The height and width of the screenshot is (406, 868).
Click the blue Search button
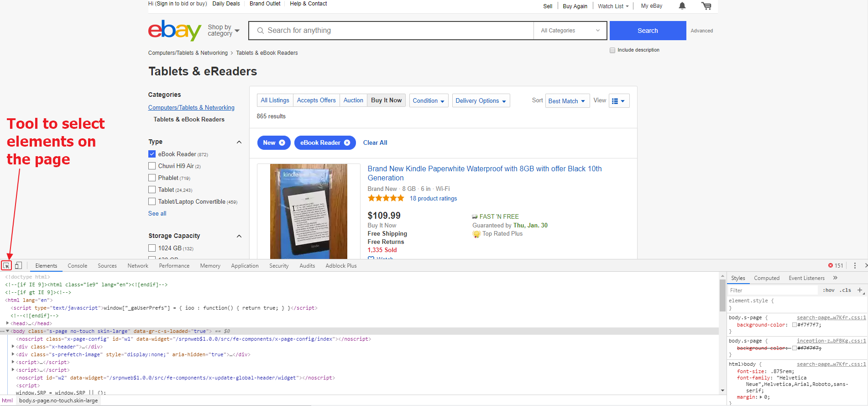[648, 31]
